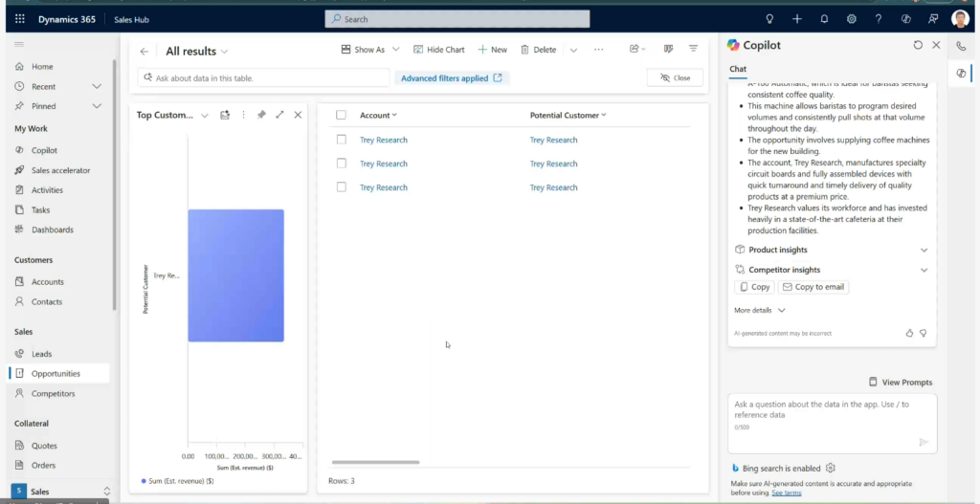Pin the Top Customers chart
This screenshot has width=980, height=504.
click(x=261, y=115)
